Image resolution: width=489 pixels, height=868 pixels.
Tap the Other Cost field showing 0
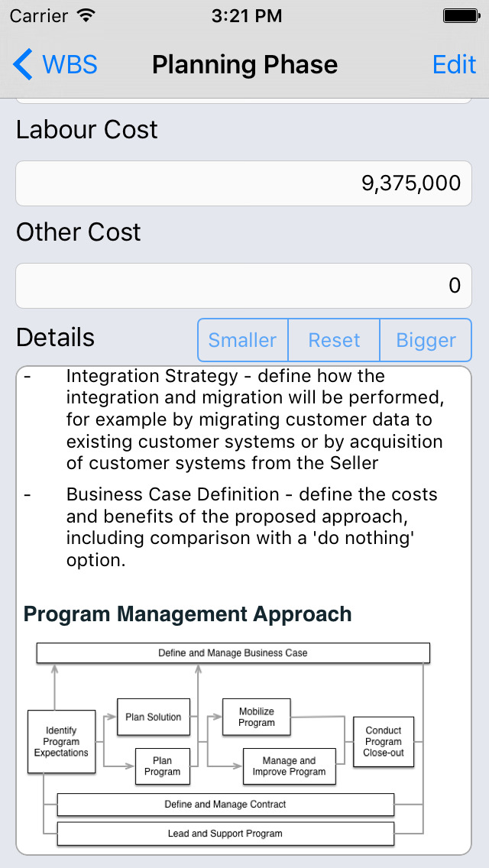[x=244, y=286]
